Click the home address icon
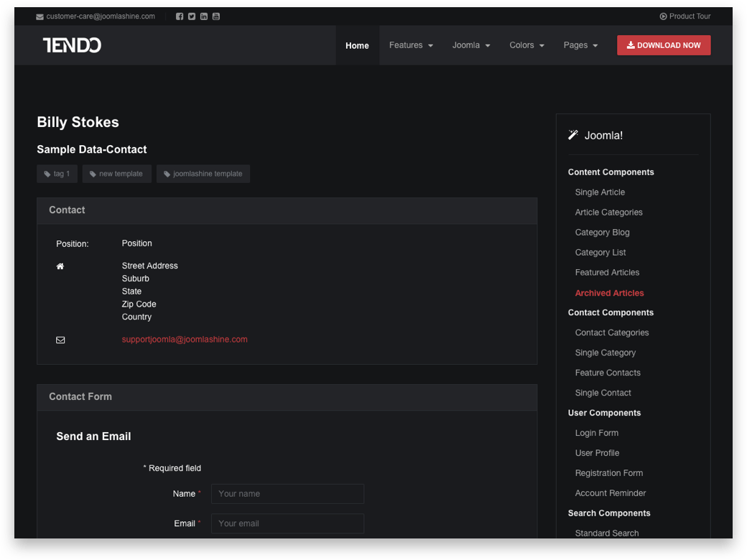This screenshot has height=560, width=747. coord(60,266)
